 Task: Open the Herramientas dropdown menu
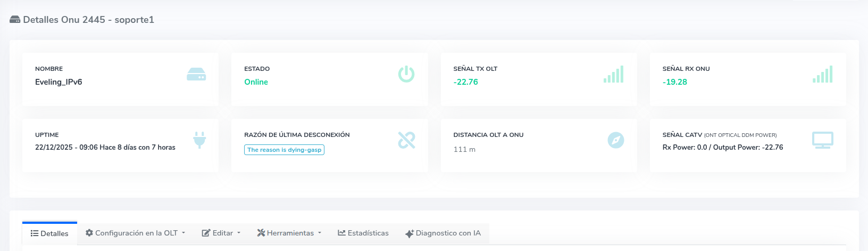tap(289, 233)
